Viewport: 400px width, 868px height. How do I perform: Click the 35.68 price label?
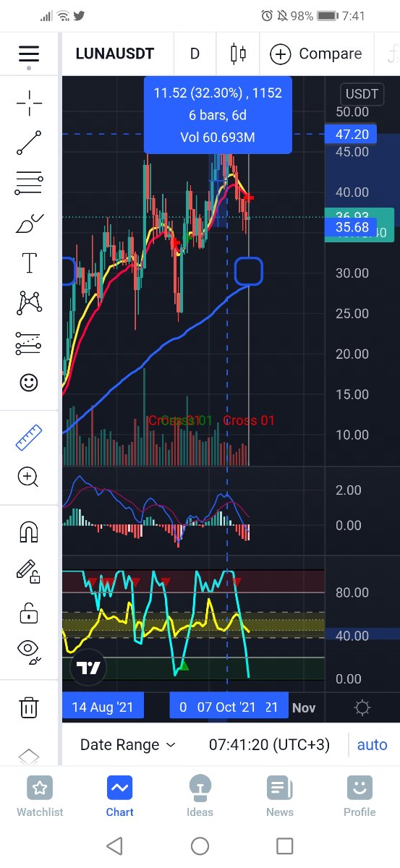point(353,228)
